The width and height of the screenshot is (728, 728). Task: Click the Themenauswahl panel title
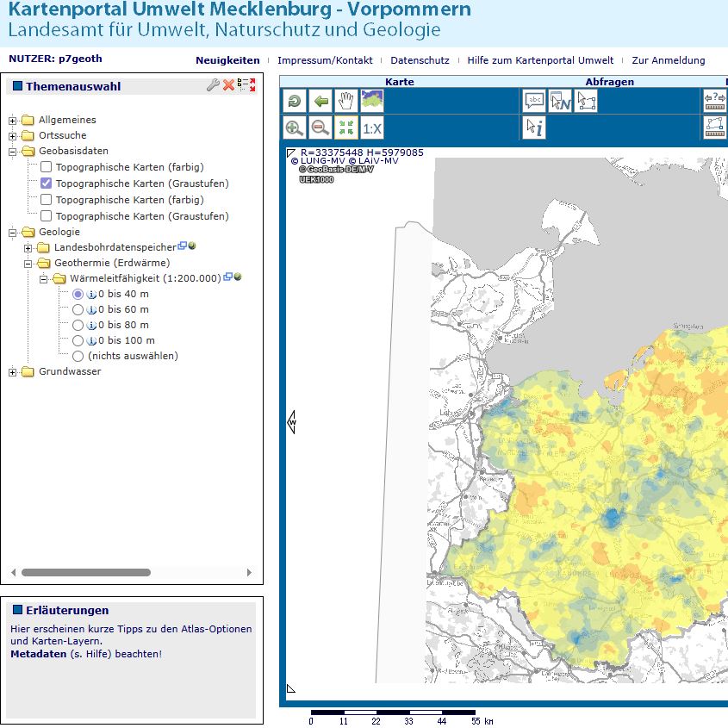[x=73, y=86]
